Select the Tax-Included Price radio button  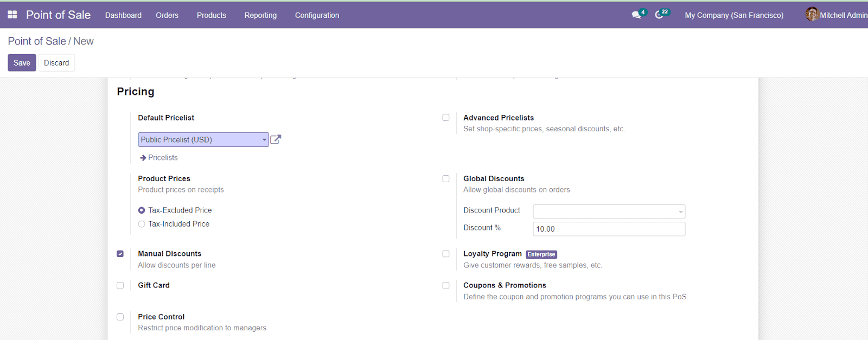coord(142,224)
